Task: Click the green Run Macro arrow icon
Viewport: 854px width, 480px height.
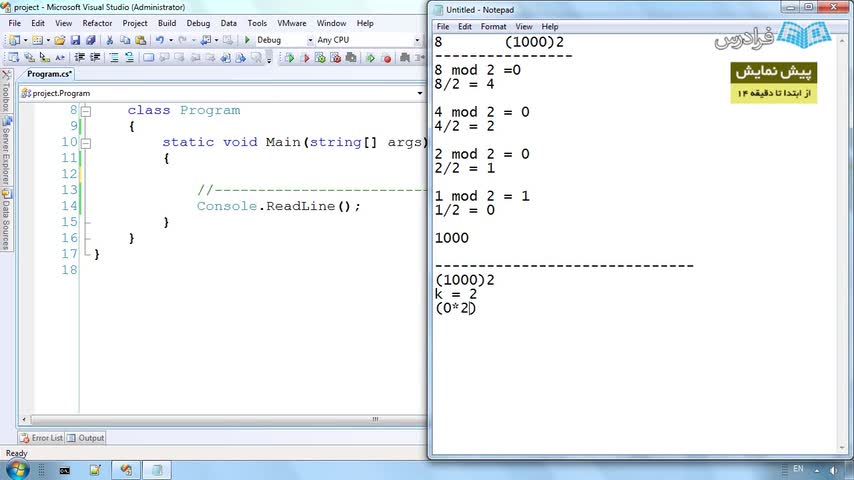Action: point(371,58)
